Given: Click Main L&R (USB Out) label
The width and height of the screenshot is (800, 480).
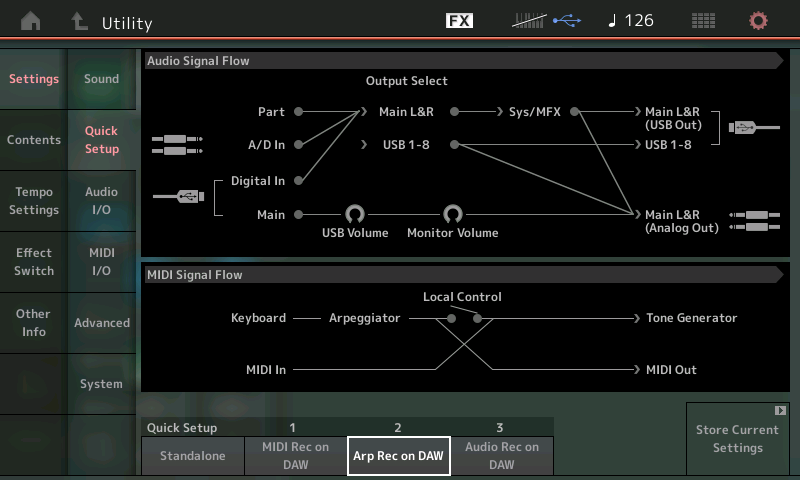Looking at the screenshot, I should [673, 118].
